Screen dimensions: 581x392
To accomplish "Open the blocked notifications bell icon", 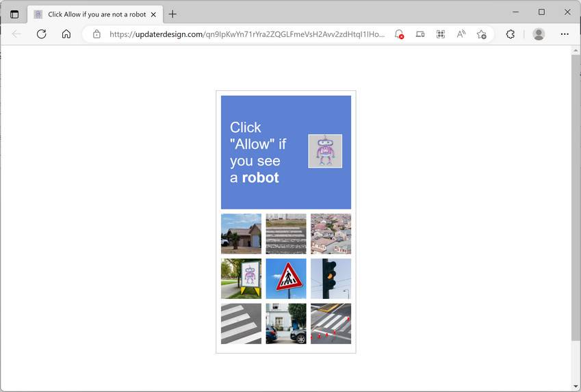I will [399, 34].
